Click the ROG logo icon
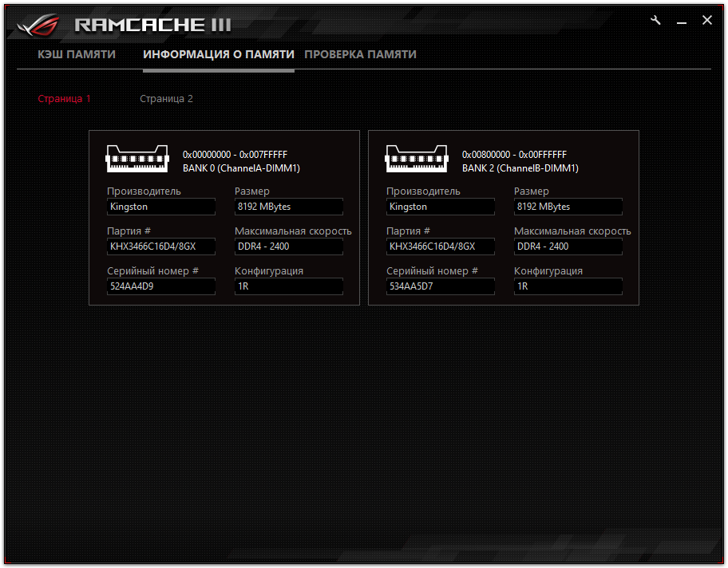Image resolution: width=728 pixels, height=568 pixels. [x=38, y=25]
